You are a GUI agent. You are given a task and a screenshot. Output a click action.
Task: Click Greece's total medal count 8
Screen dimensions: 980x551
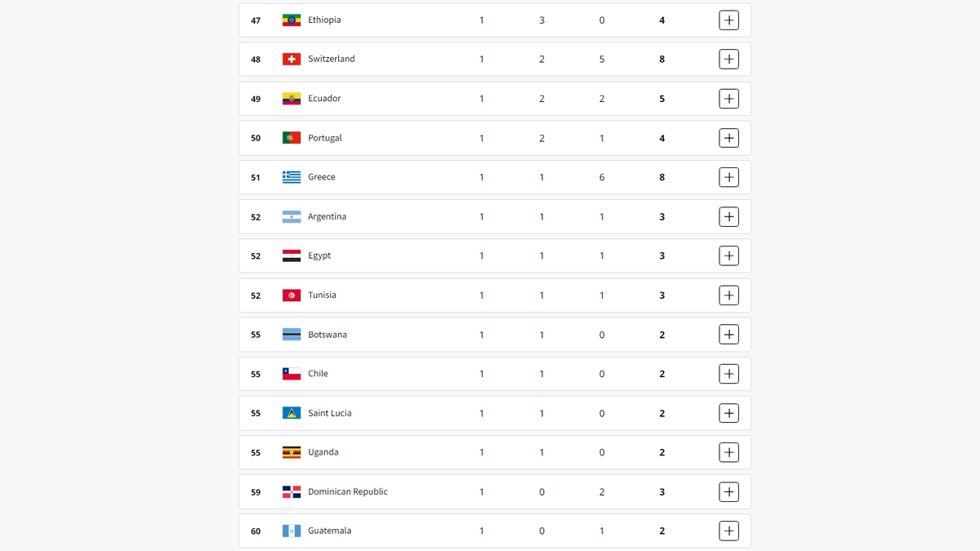(661, 177)
